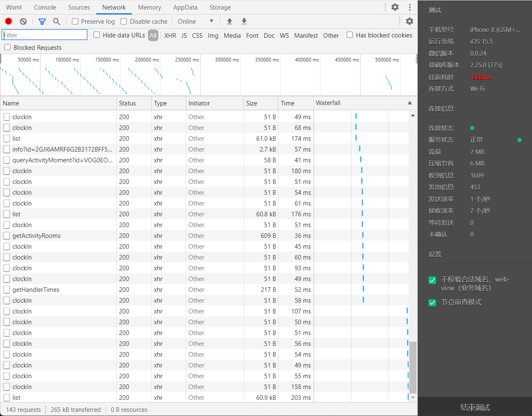
Task: Select the file icon of the getActivityRooms row
Action: 7,236
